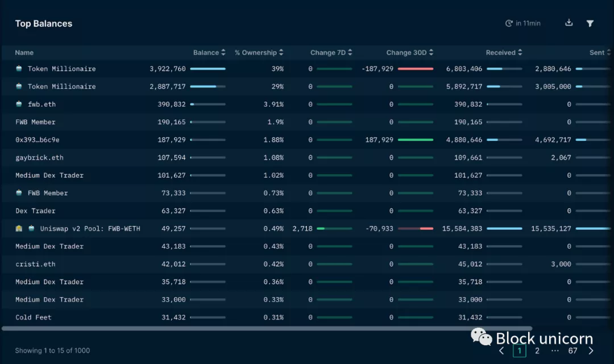
Task: Click Medium Dex Trader with 33,000 balance
Action: click(x=49, y=299)
